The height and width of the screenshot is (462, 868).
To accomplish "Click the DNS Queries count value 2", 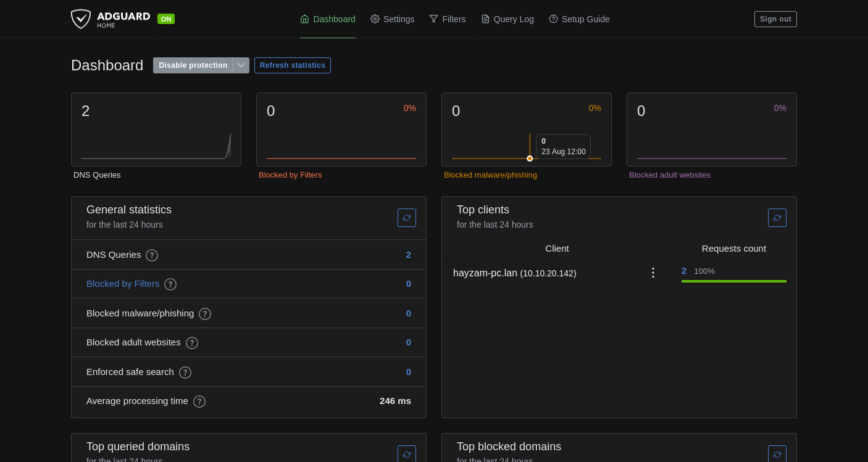I will tap(409, 255).
